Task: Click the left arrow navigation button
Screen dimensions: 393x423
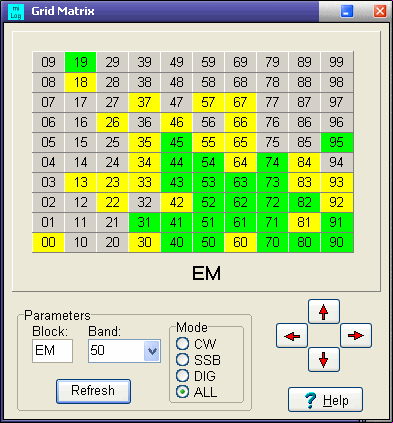Action: [292, 336]
